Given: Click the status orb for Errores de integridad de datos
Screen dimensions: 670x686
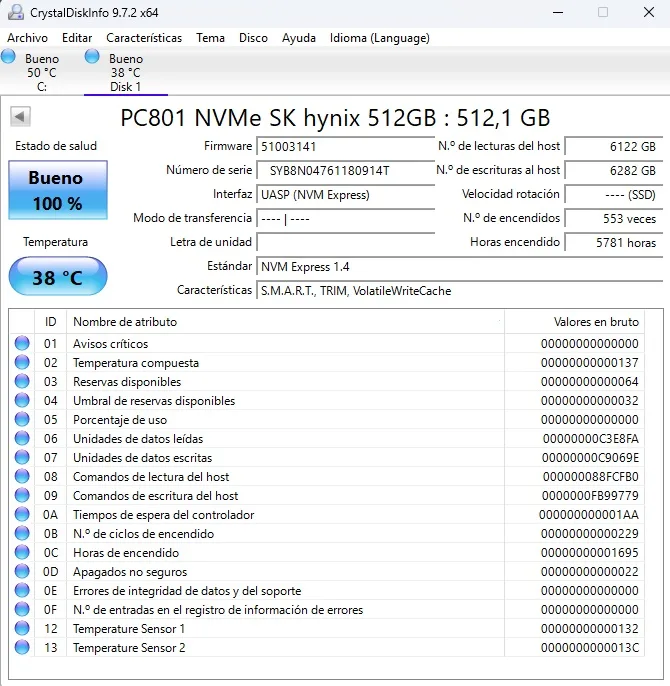Looking at the screenshot, I should (x=22, y=591).
